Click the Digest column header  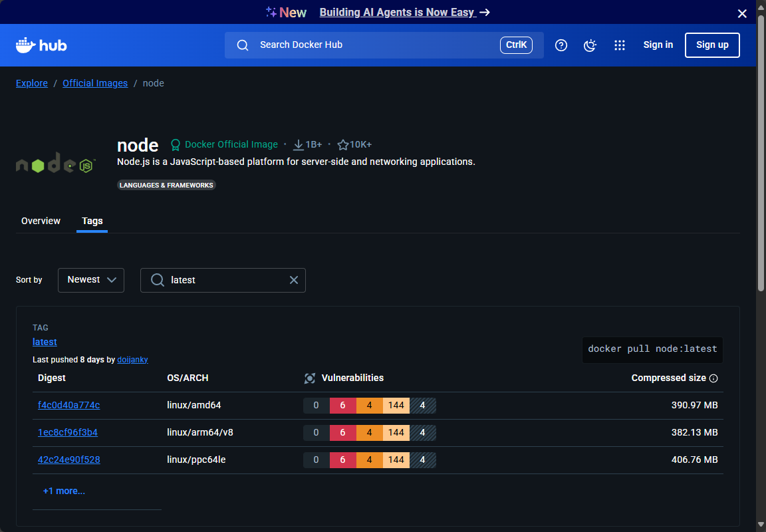pos(52,378)
